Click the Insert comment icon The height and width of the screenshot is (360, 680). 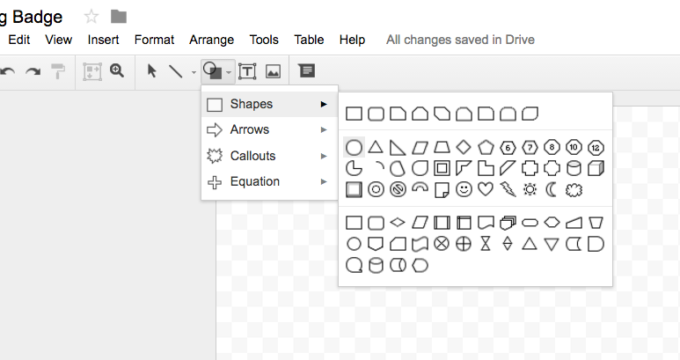tap(307, 71)
